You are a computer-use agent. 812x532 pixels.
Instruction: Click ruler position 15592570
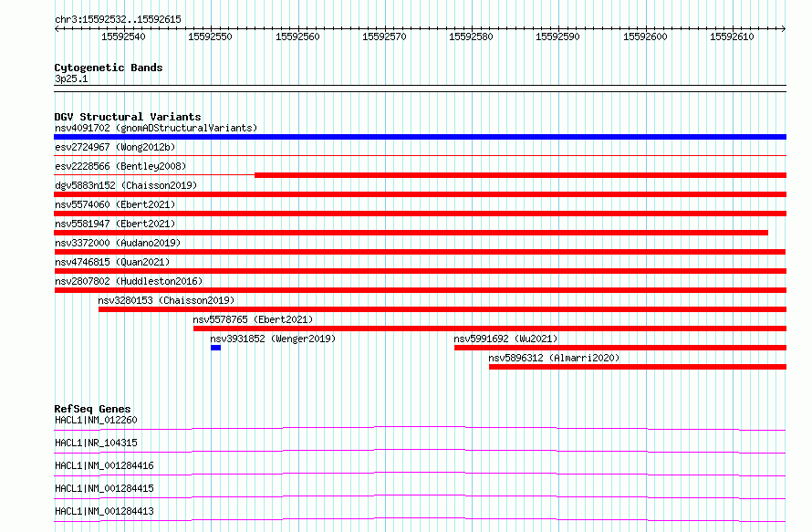(384, 37)
